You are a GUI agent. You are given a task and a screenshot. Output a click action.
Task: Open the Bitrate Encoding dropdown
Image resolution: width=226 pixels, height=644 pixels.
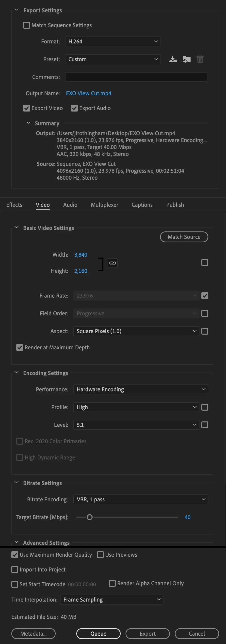coord(141,499)
